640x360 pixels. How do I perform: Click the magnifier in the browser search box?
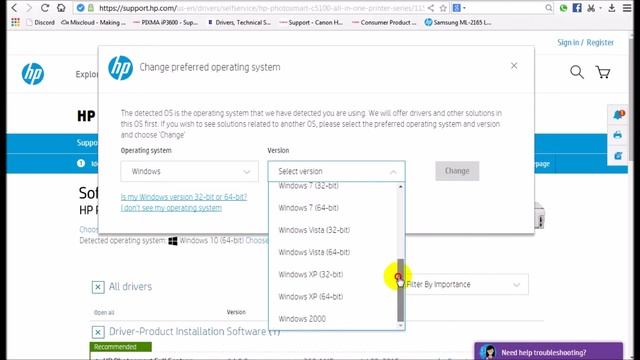tap(549, 8)
